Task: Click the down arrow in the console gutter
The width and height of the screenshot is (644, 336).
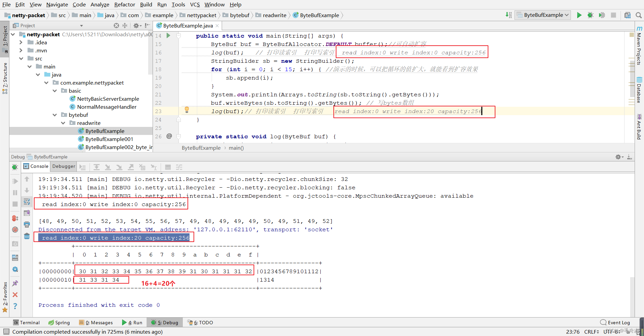Action: [27, 190]
